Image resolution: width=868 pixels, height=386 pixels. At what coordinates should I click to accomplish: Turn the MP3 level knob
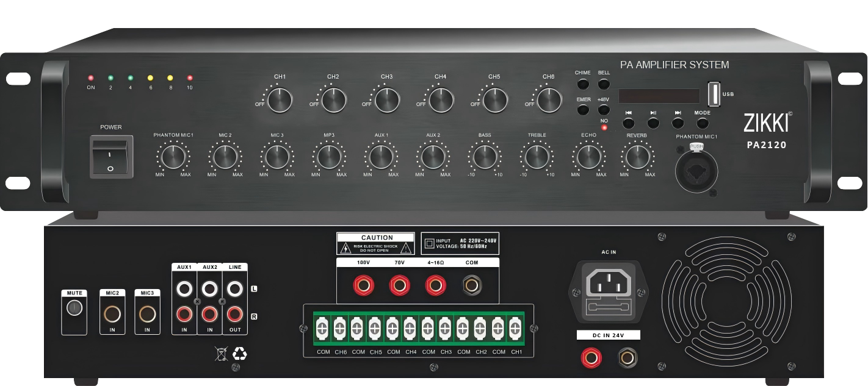(329, 157)
